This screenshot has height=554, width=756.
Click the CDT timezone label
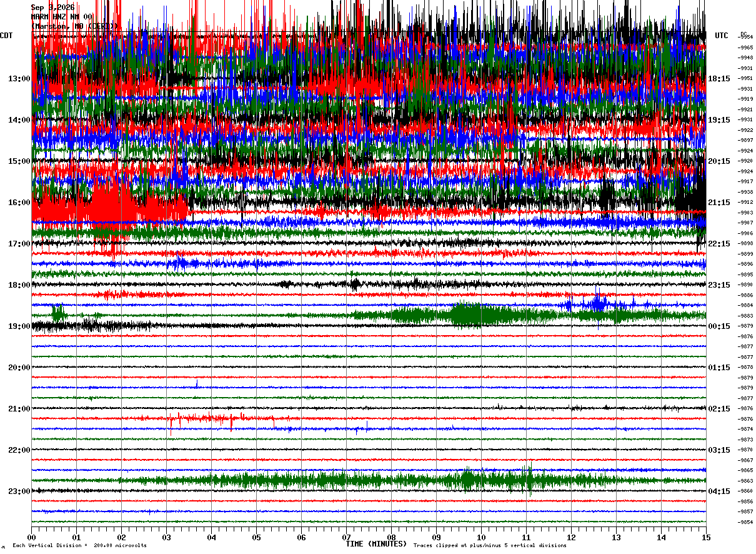click(x=6, y=36)
